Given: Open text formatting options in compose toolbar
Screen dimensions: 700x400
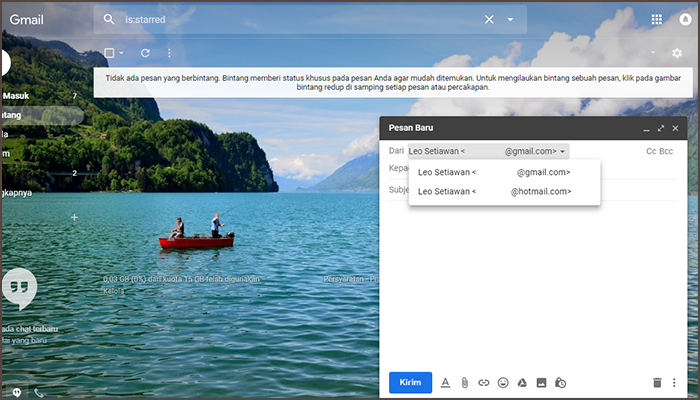Looking at the screenshot, I should pos(446,382).
